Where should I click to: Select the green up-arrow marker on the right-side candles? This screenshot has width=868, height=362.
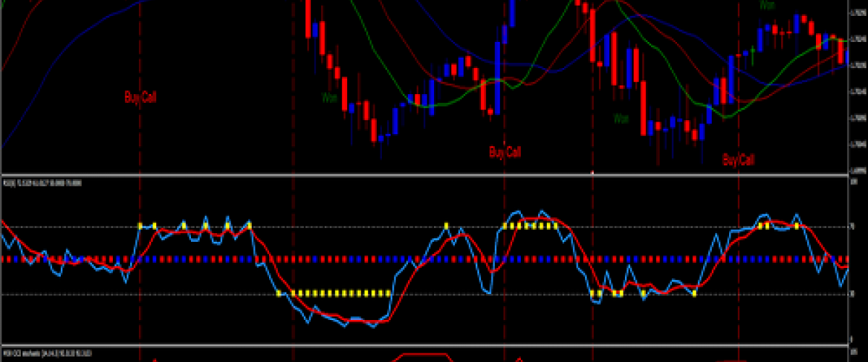[753, 49]
